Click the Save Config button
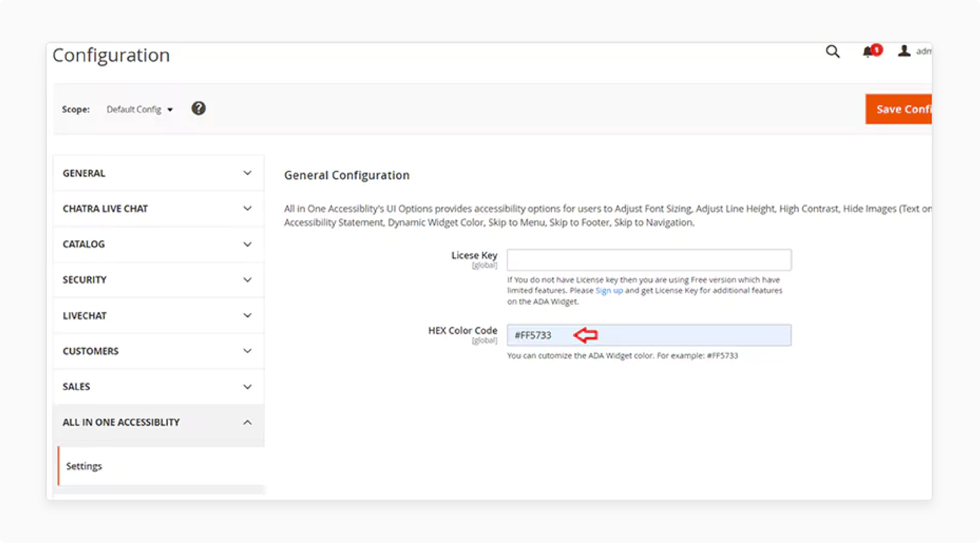The height and width of the screenshot is (543, 980). point(899,109)
